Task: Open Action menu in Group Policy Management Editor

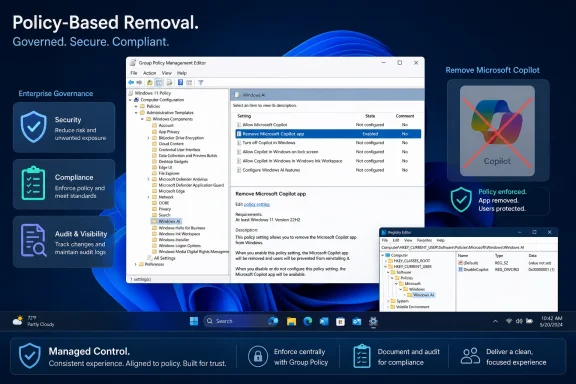Action: [x=150, y=73]
